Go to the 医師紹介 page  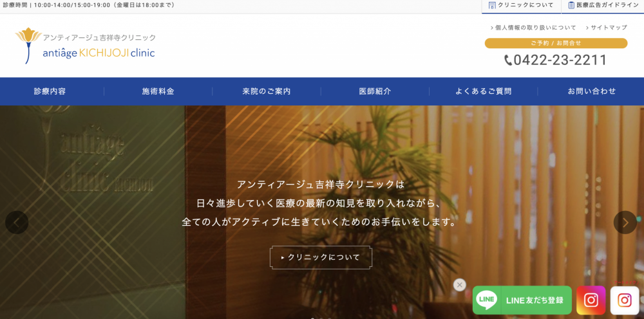375,91
